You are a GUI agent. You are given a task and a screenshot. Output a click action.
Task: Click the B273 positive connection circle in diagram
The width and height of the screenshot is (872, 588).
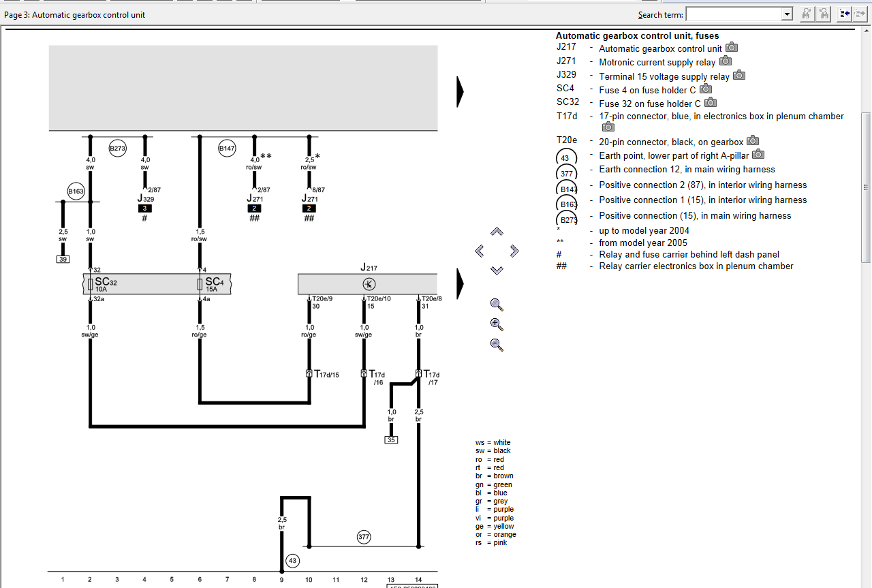[118, 148]
